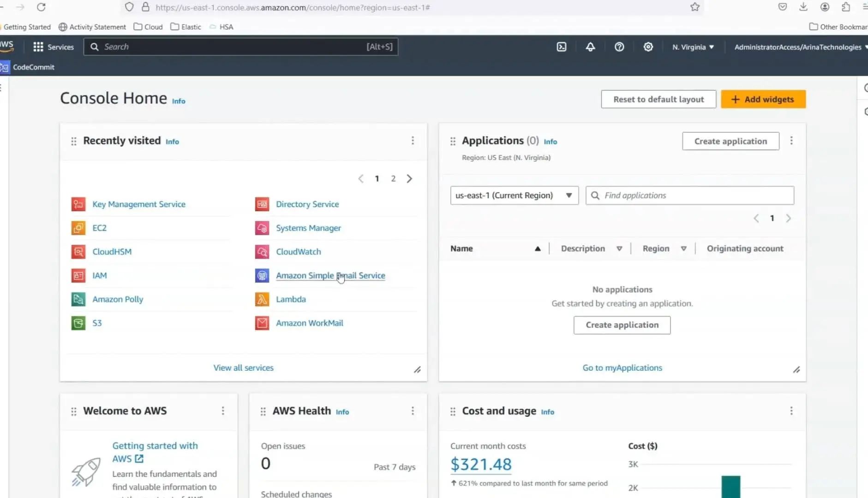Go to next page of Recently visited
This screenshot has width=868, height=498.
click(409, 179)
